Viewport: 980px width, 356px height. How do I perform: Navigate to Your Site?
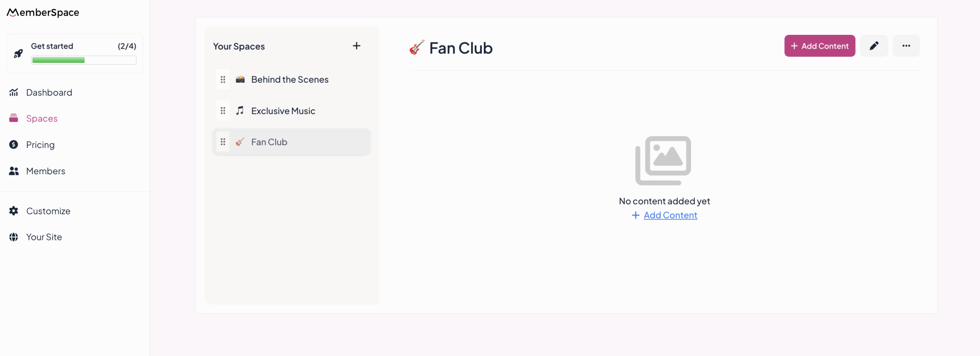(x=44, y=237)
